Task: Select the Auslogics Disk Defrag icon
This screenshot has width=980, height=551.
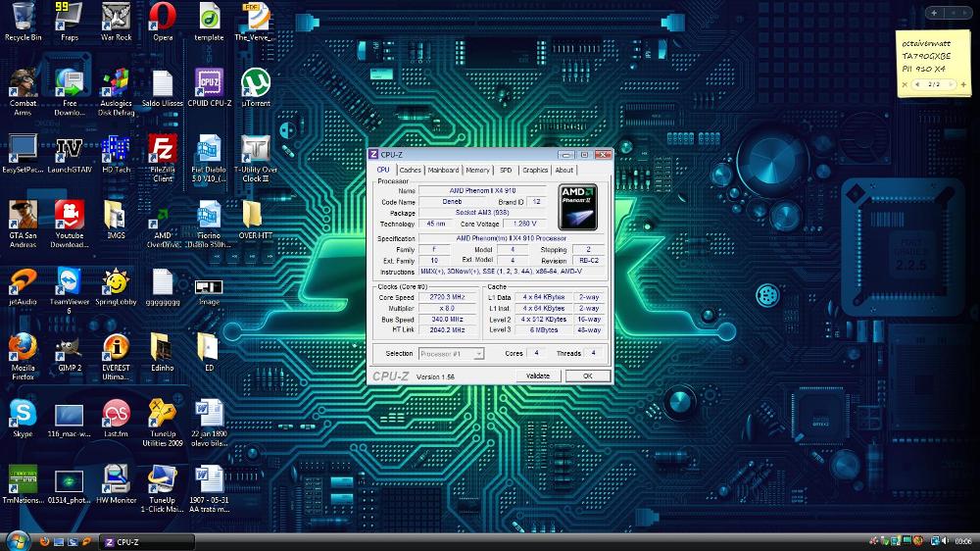Action: point(117,91)
